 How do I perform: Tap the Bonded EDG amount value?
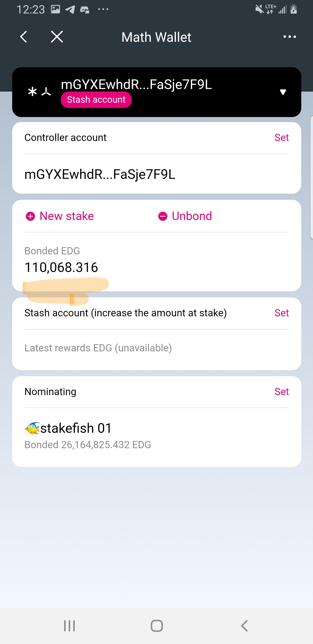(61, 267)
